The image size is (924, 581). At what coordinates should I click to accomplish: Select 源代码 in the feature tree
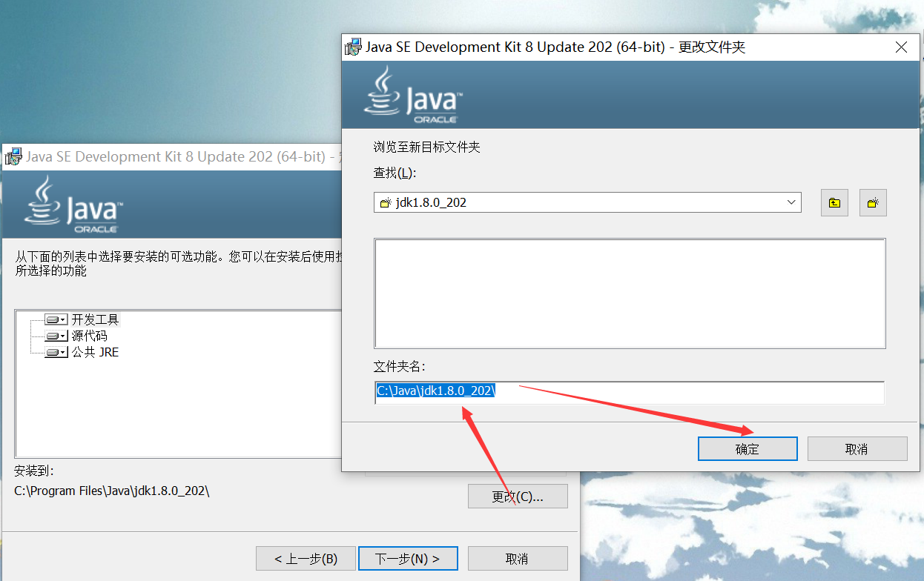[x=89, y=336]
